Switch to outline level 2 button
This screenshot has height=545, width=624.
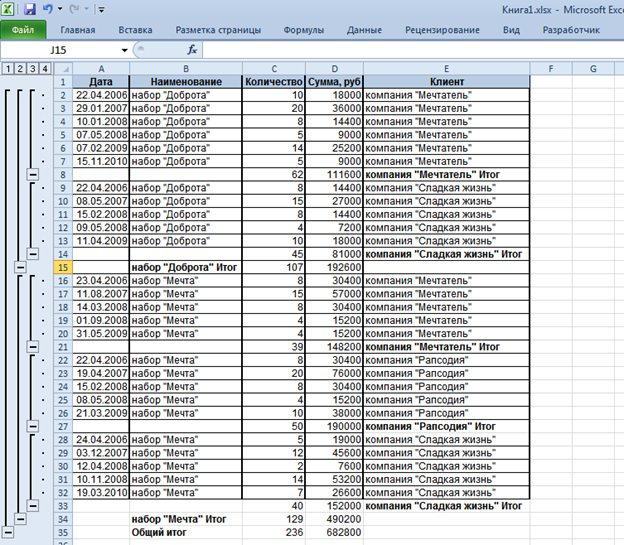20,68
